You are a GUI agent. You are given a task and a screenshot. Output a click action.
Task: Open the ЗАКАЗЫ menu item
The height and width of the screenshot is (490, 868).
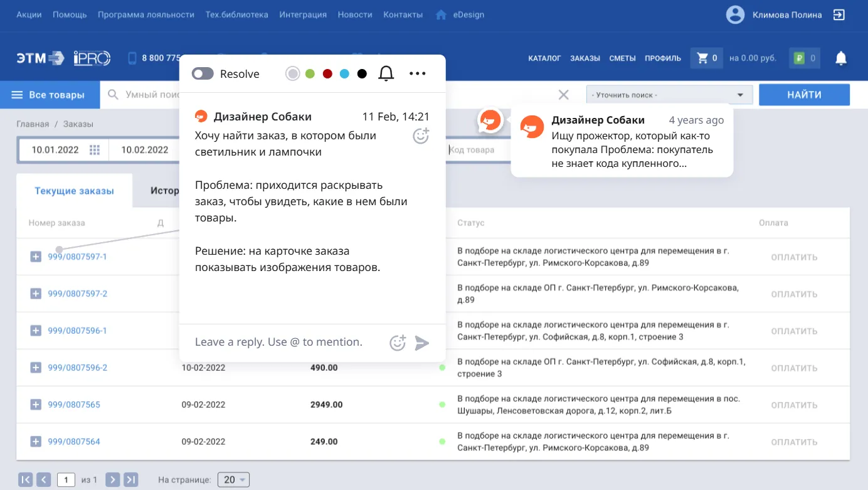click(x=585, y=58)
